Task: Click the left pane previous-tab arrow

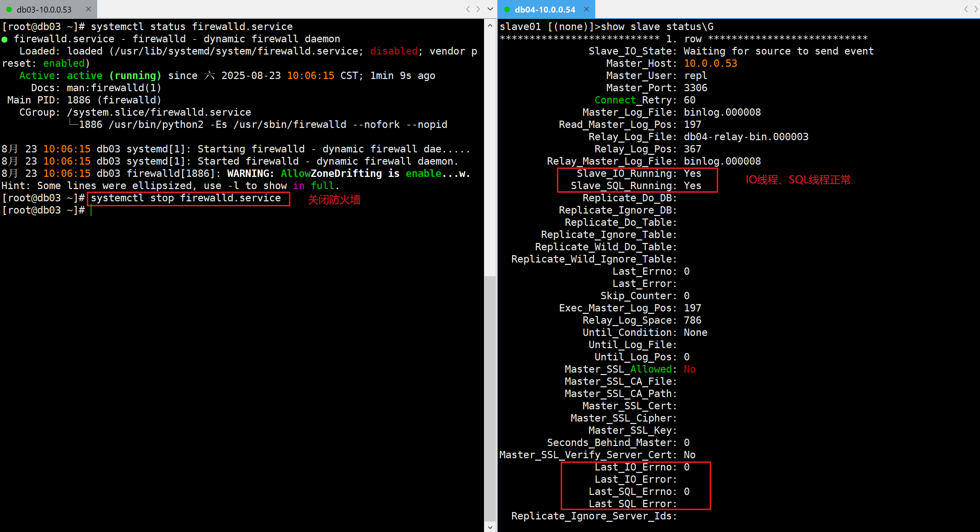Action: pyautogui.click(x=468, y=9)
